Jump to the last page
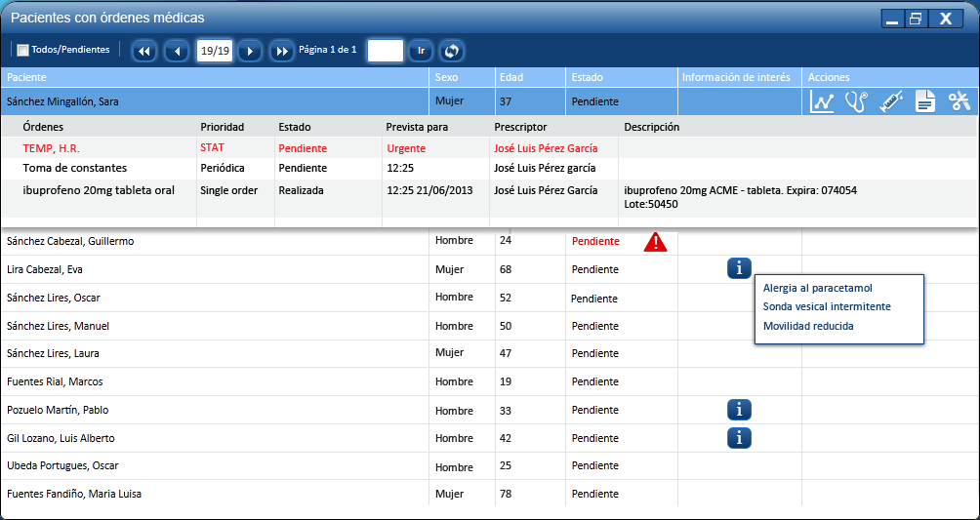The image size is (980, 520). tap(282, 51)
